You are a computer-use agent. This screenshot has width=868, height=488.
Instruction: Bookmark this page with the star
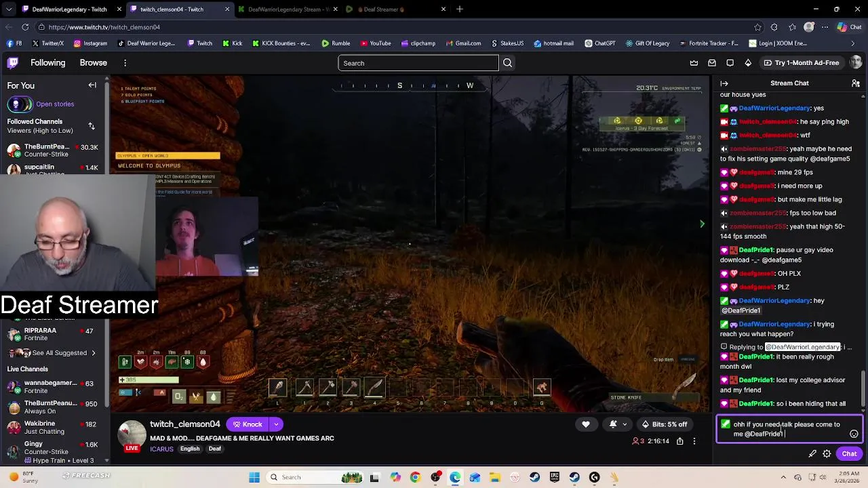[757, 27]
